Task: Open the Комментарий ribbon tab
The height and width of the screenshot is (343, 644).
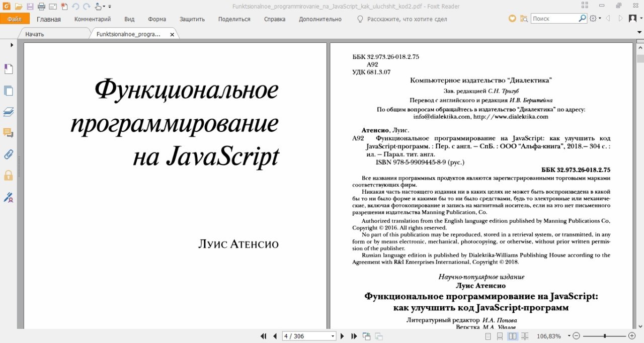Action: tap(93, 19)
